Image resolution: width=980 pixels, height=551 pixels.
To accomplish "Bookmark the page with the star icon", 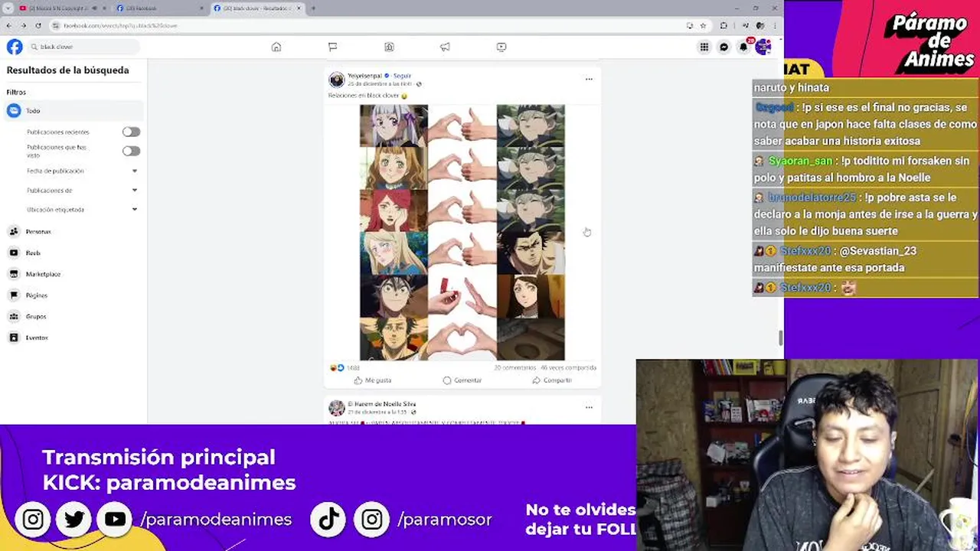I will coord(703,25).
